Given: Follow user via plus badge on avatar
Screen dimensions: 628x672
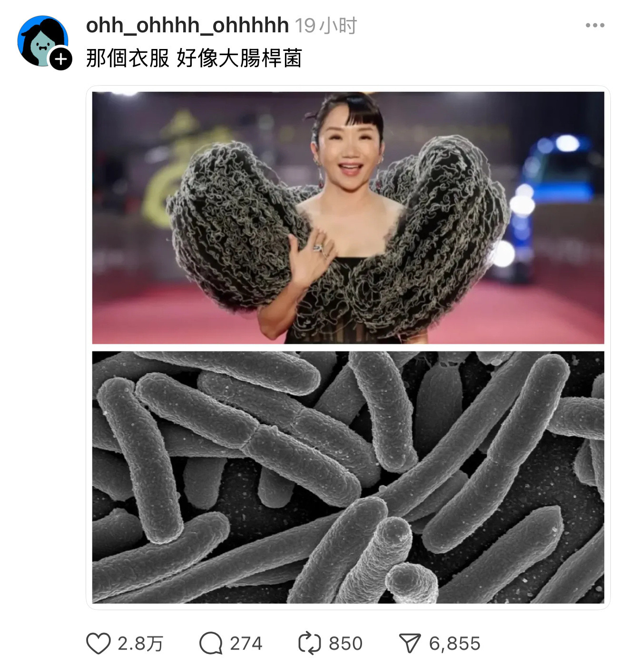Looking at the screenshot, I should click(x=61, y=59).
